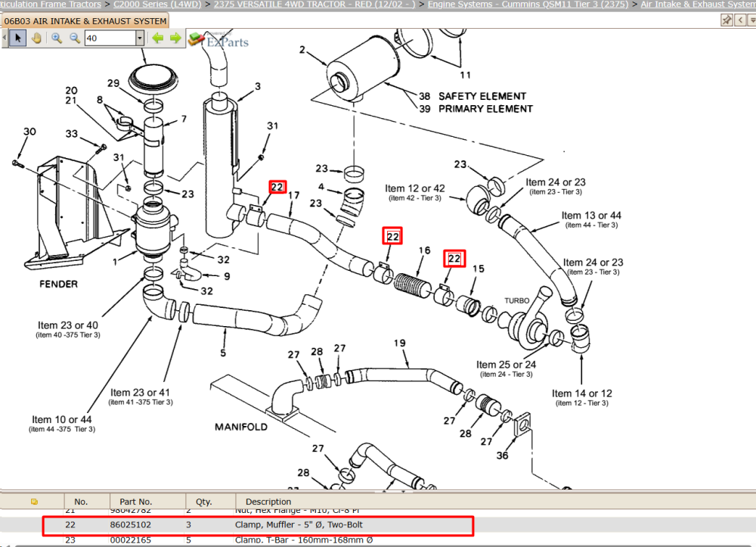Image resolution: width=756 pixels, height=547 pixels.
Task: Sort by the No. column header
Action: click(81, 502)
